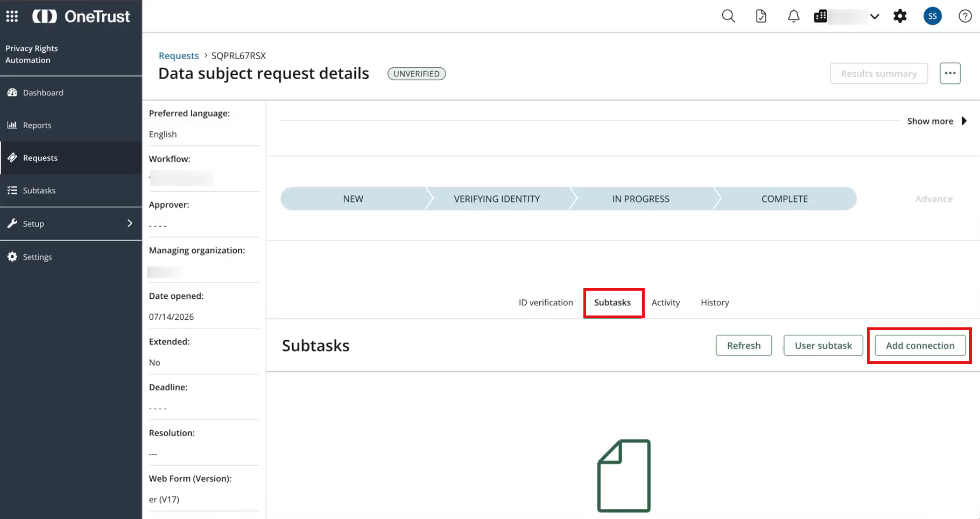Click the sidebar Settings gear icon

click(x=12, y=257)
